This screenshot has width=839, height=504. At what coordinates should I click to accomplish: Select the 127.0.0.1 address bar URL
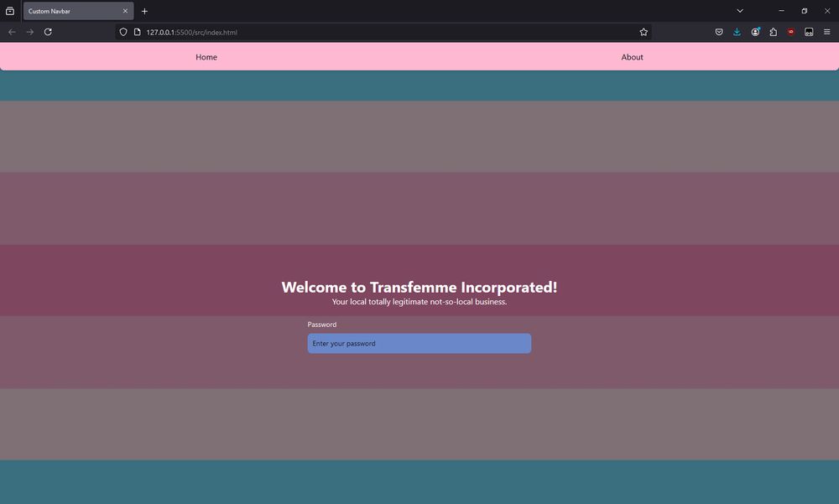point(191,32)
